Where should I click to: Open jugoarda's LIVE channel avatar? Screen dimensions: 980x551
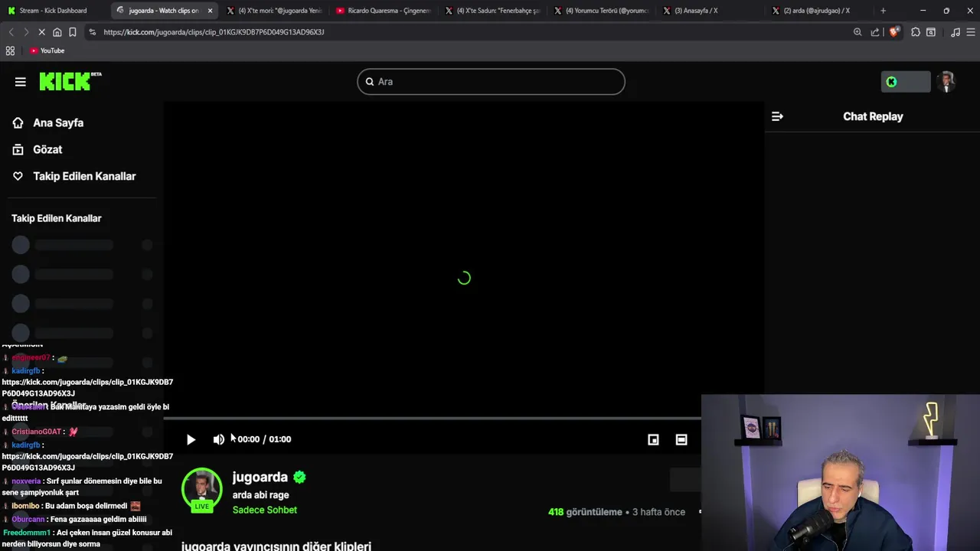click(202, 490)
